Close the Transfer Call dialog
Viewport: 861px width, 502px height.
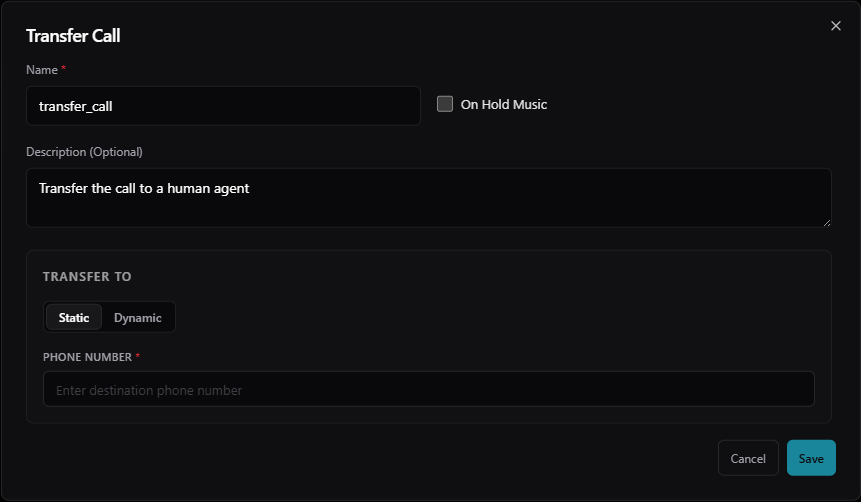(x=836, y=26)
